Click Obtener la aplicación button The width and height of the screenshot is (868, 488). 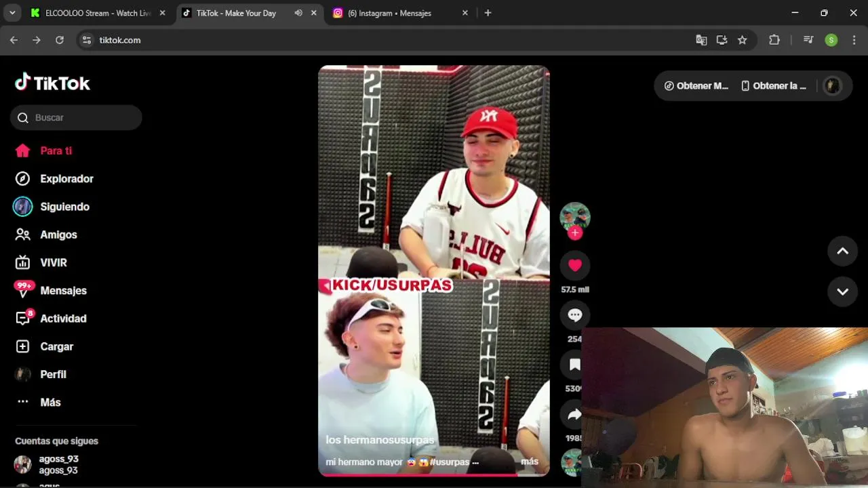774,86
